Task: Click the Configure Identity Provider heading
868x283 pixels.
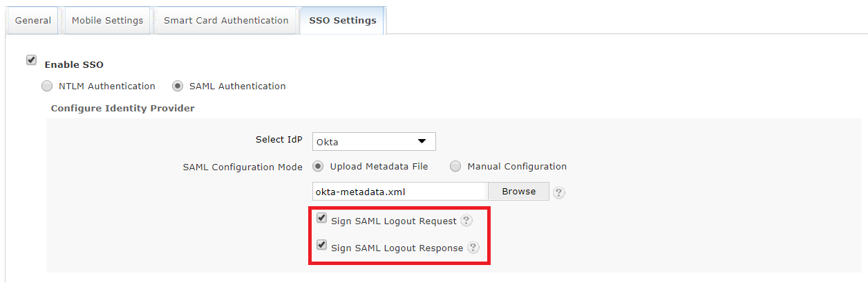Action: 123,108
